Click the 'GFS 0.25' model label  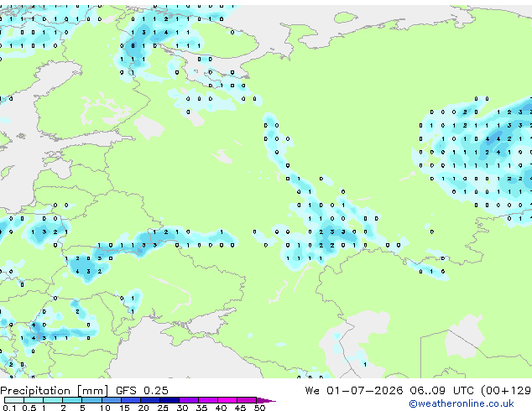142,391
